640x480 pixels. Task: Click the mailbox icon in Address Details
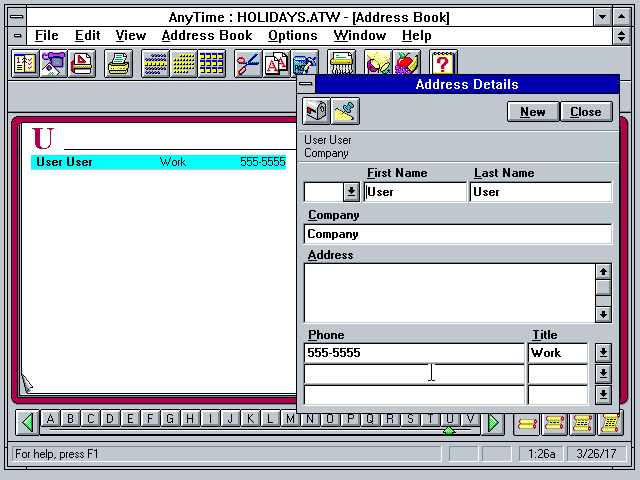point(316,111)
